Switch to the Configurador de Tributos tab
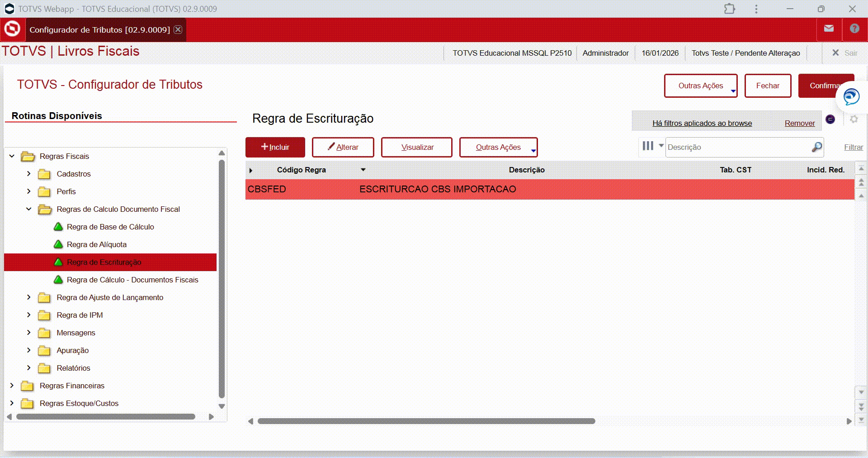This screenshot has height=458, width=868. (99, 29)
